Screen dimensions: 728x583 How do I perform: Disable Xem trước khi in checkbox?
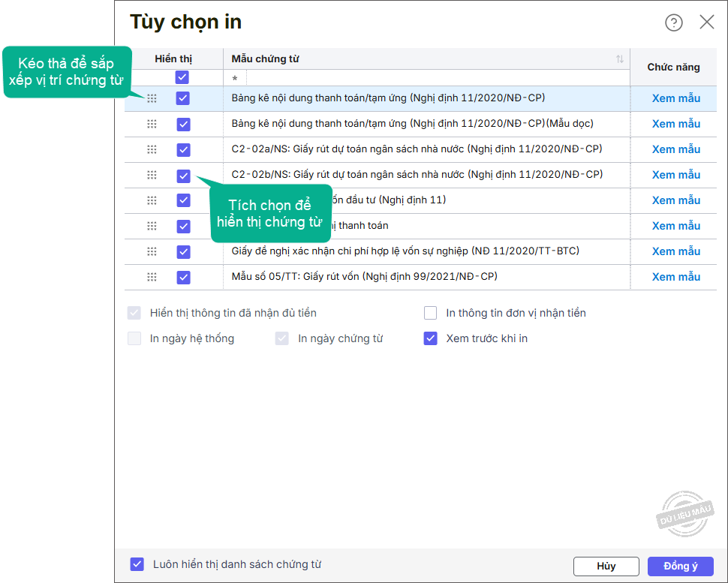(430, 338)
